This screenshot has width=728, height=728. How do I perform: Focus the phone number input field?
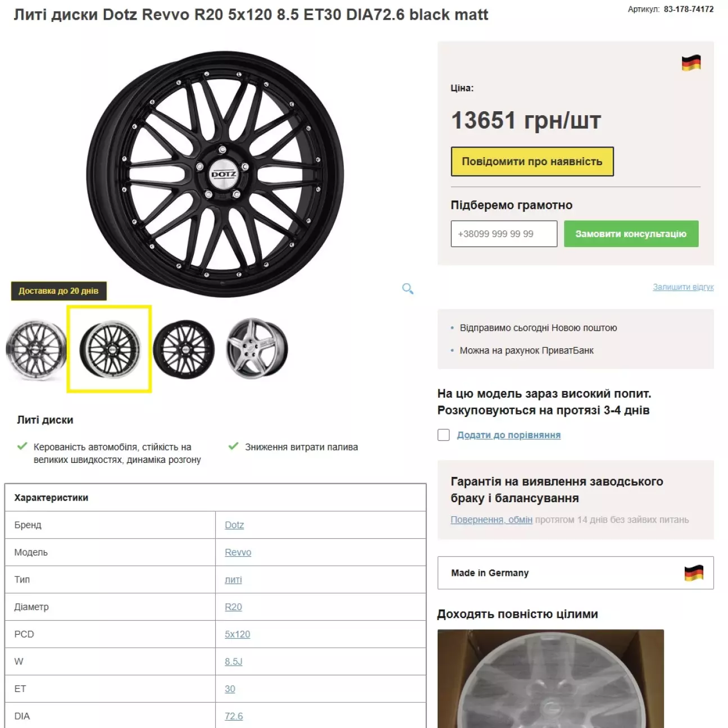(x=504, y=234)
